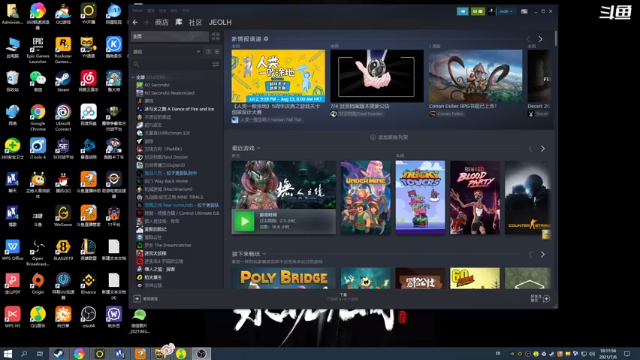Switch library to grid collections view
Viewport: 640px width, 360px height.
(216, 36)
